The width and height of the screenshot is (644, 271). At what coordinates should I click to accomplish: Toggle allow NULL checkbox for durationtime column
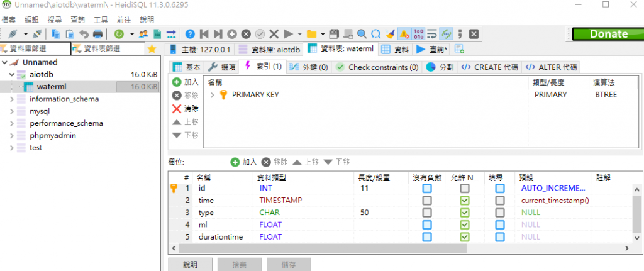point(465,237)
